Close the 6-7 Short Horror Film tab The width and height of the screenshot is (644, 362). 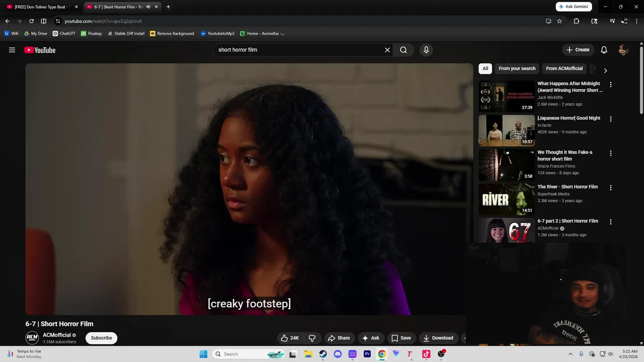pyautogui.click(x=156, y=7)
